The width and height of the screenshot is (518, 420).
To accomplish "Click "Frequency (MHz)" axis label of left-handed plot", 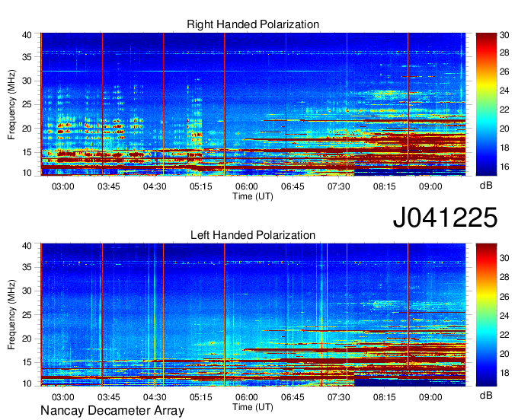I will [x=11, y=315].
